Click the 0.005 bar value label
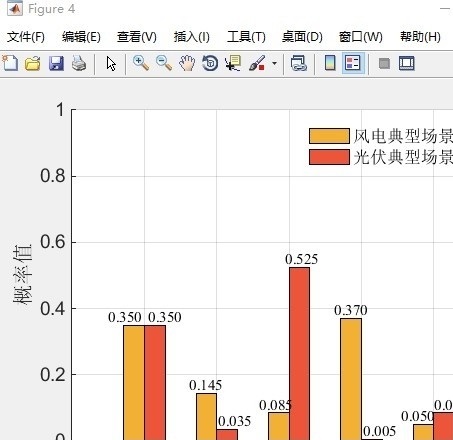Screen dimensions: 453x440 click(x=379, y=431)
